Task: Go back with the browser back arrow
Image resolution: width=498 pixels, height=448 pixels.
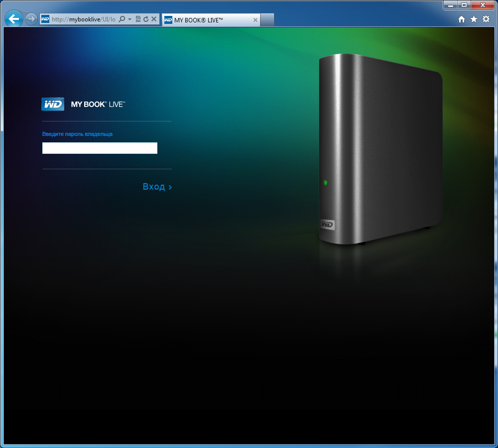Action: (x=13, y=19)
